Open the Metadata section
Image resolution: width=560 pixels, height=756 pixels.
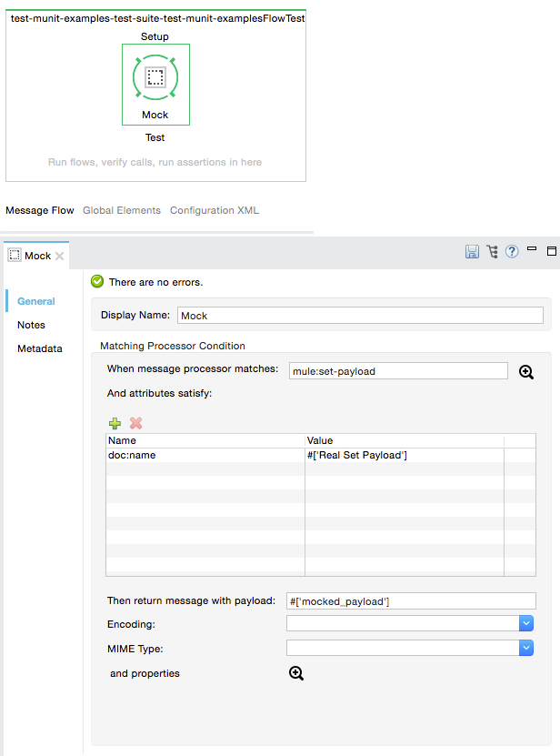pos(40,348)
